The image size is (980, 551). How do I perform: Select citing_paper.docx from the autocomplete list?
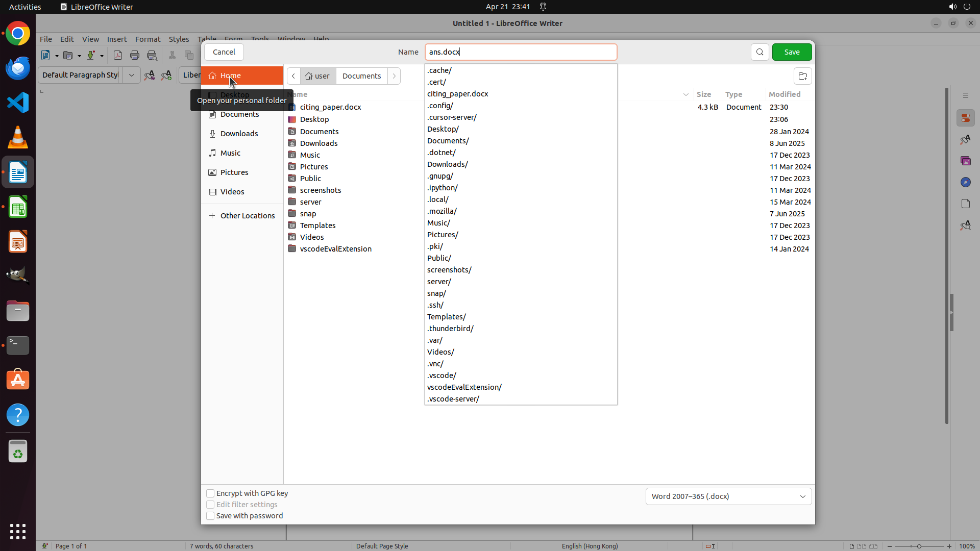(458, 94)
